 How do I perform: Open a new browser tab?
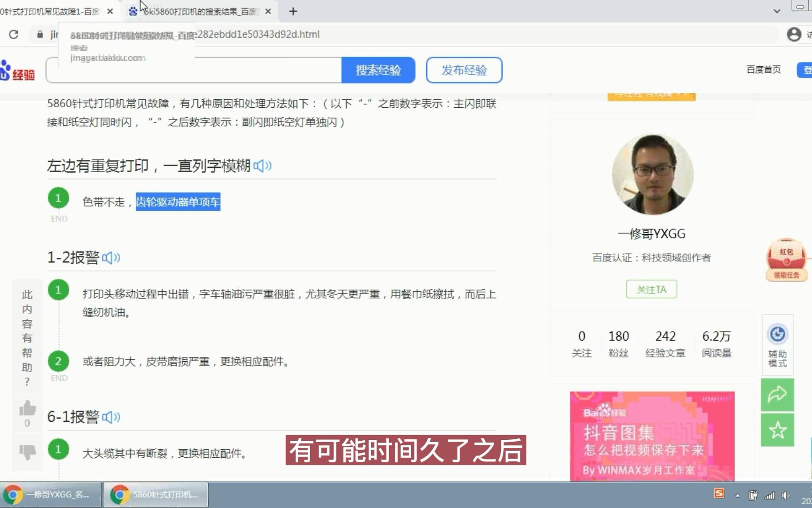tap(293, 11)
